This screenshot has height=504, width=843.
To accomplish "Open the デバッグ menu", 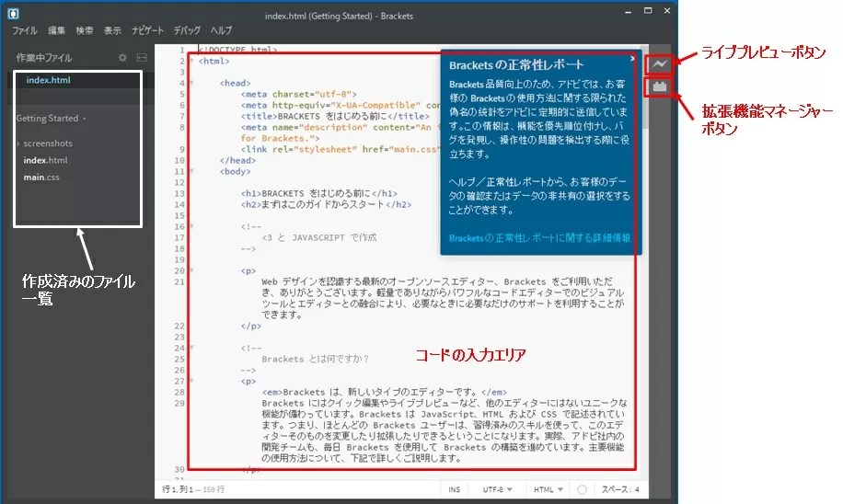I will tap(187, 30).
